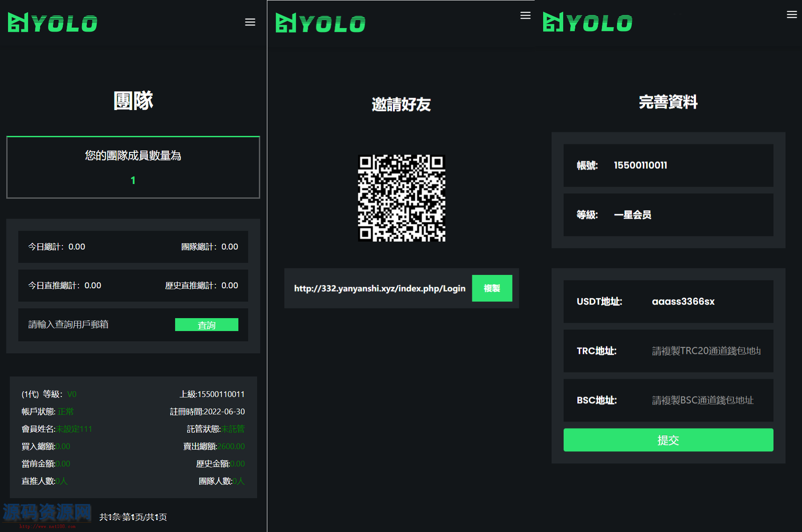Click the 等級 一星会员 level row
Screen dimensions: 802x532
[x=668, y=215]
